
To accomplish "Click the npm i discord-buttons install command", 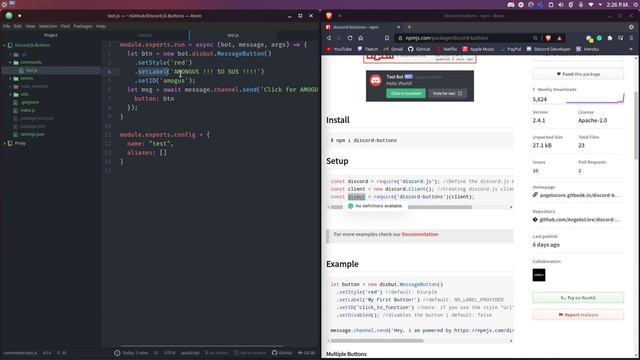I will [x=365, y=140].
